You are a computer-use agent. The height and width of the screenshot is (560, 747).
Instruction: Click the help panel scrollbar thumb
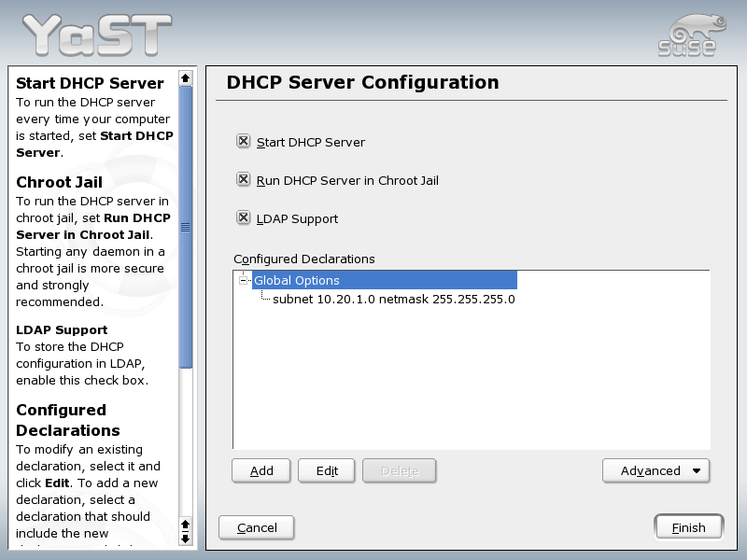[185, 227]
